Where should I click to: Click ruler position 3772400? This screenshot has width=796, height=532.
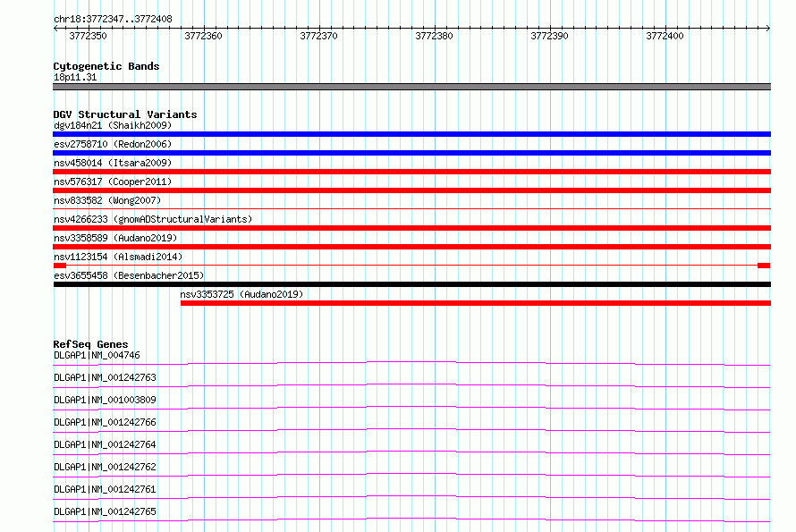coord(665,36)
